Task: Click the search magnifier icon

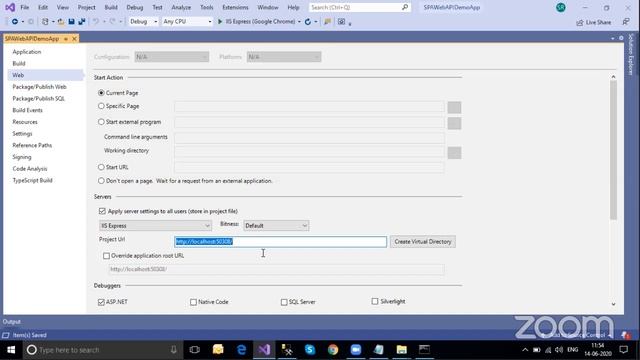Action: click(x=404, y=7)
